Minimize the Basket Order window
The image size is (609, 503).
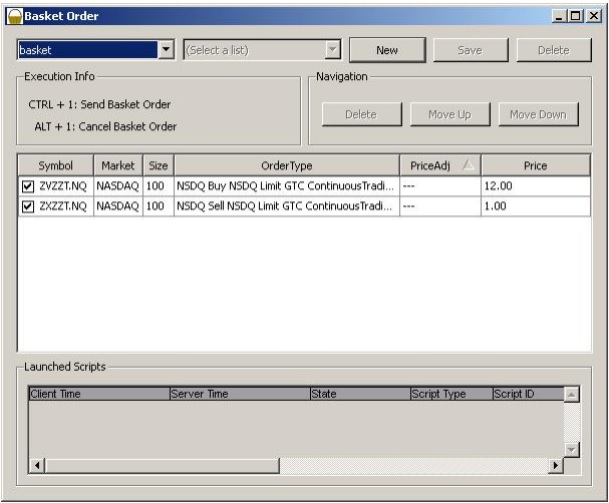click(x=559, y=16)
